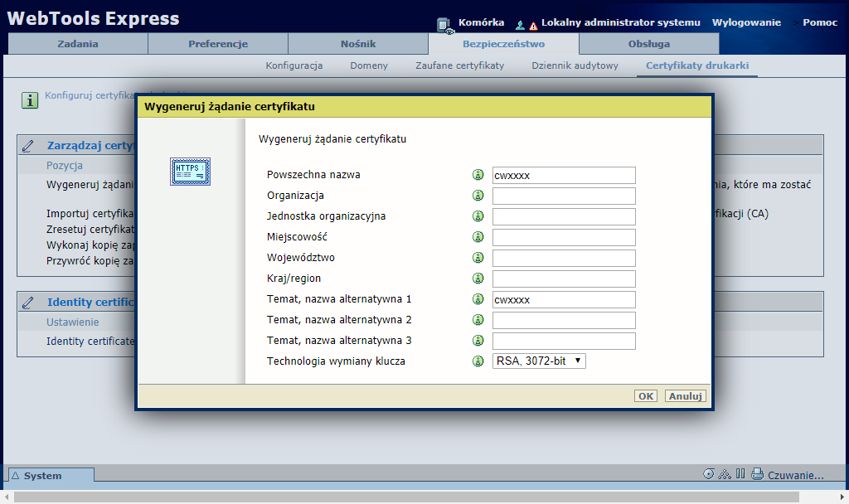Click the info icon beside Kraj/region field

(x=478, y=279)
